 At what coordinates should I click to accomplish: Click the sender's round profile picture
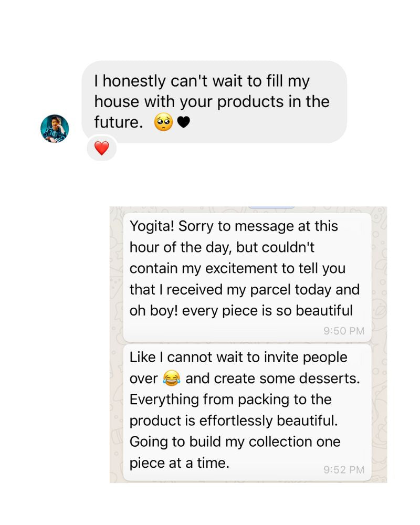(x=55, y=129)
